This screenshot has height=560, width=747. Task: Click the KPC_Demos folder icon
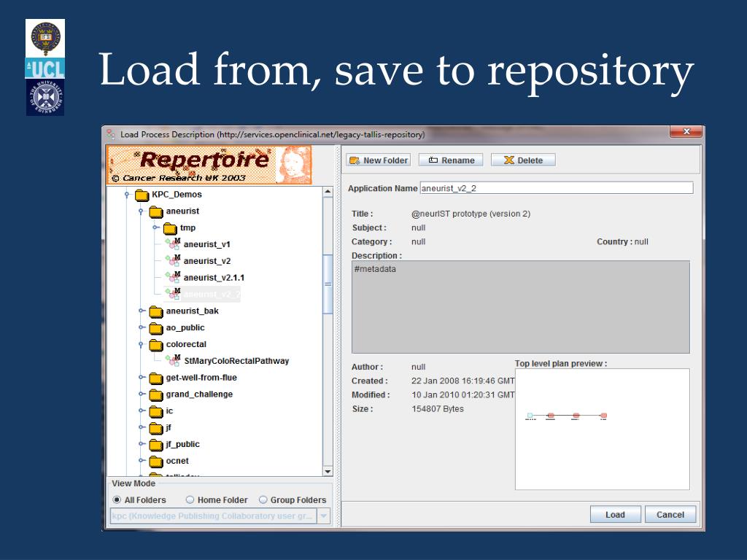pyautogui.click(x=142, y=195)
